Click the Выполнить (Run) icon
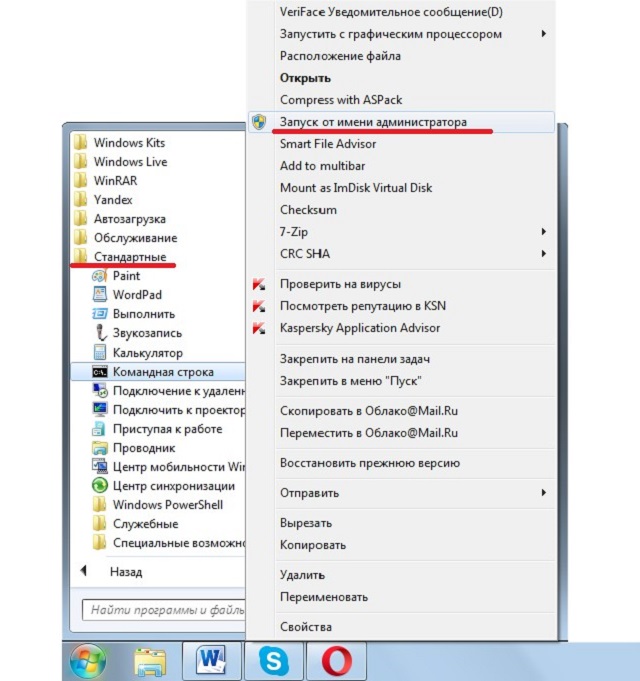The height and width of the screenshot is (681, 640). 99,314
